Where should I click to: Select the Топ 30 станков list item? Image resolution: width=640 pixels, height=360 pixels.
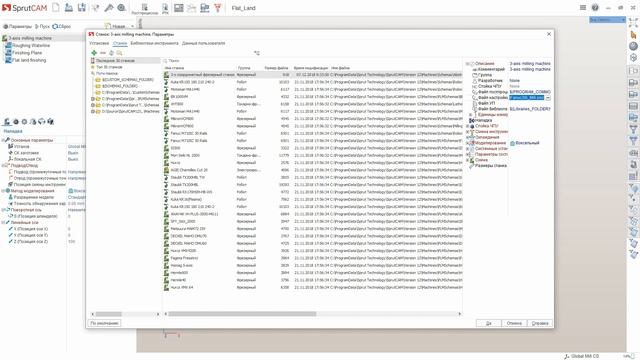[109, 67]
